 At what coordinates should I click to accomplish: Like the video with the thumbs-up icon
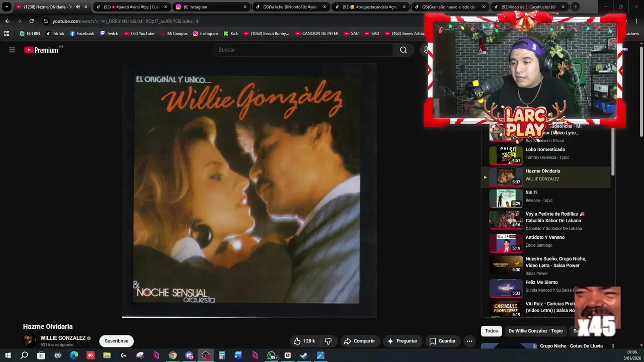[304, 341]
